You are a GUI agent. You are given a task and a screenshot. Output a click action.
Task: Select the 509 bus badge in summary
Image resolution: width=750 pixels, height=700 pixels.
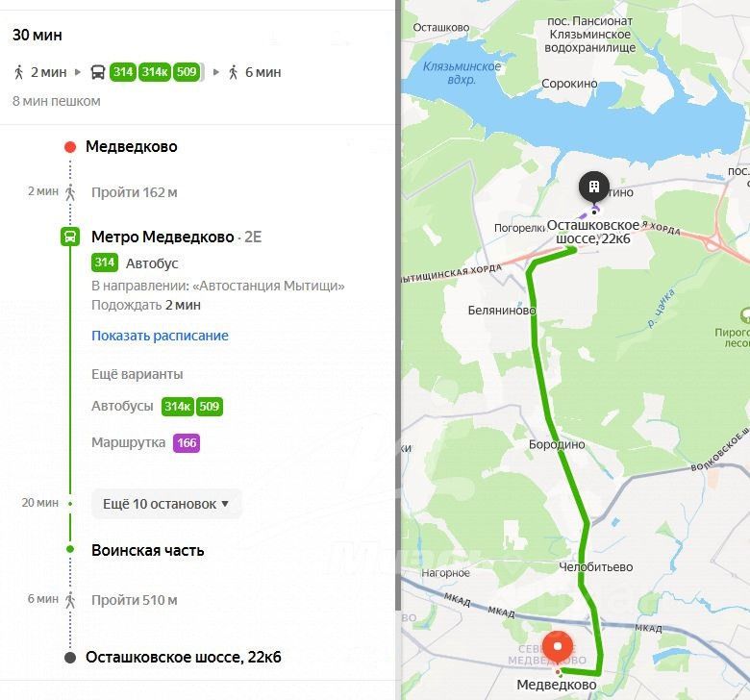click(187, 72)
